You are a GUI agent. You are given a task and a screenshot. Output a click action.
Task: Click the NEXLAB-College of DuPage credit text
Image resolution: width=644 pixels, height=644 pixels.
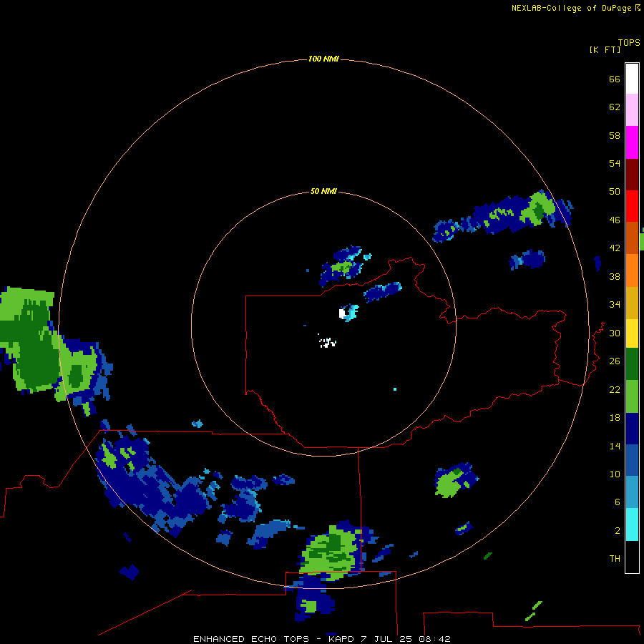tap(571, 8)
